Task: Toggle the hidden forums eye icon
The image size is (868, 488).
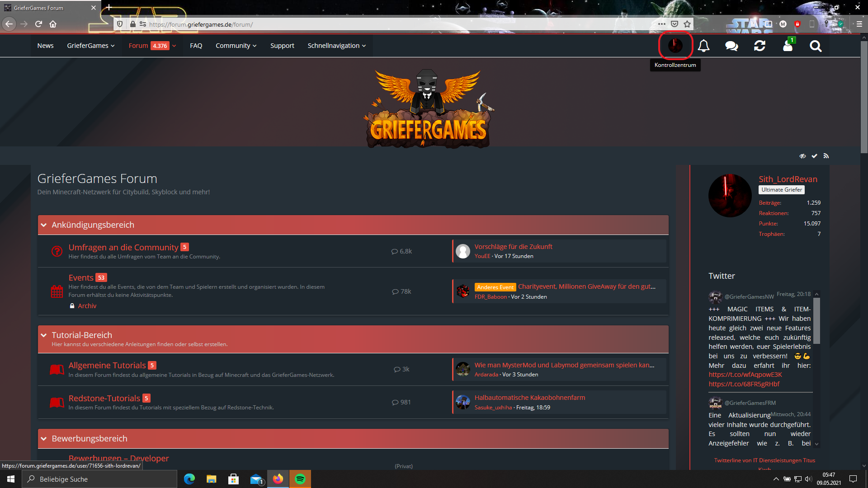Action: [802, 156]
